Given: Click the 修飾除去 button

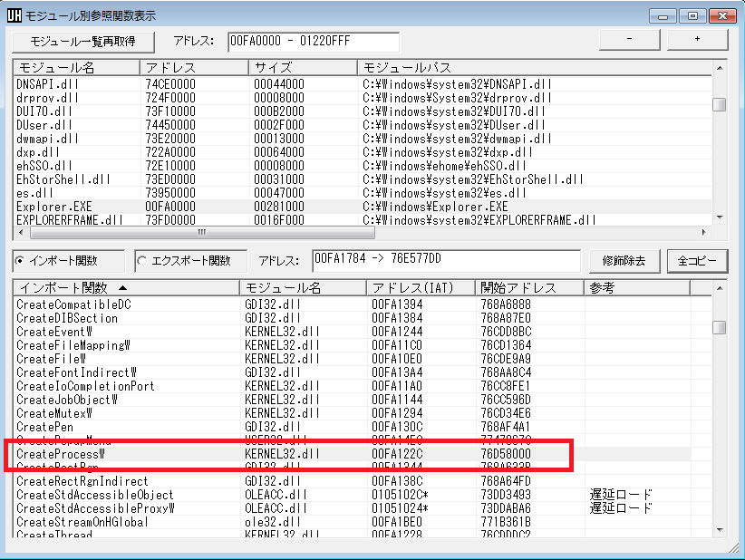Looking at the screenshot, I should point(624,261).
